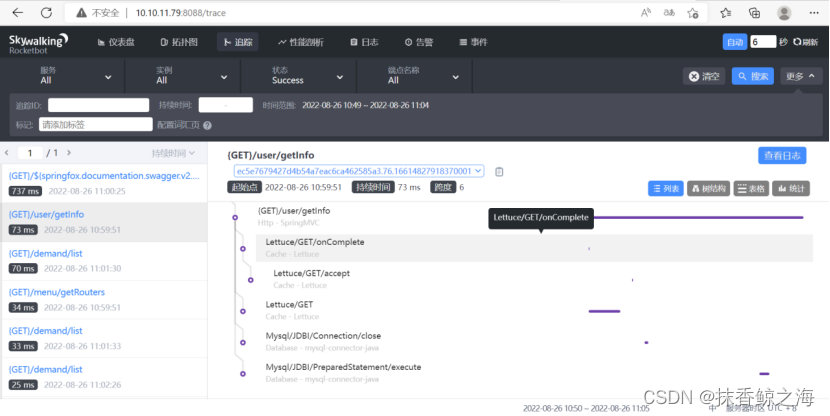Copy trace ID with clipboard icon
The height and width of the screenshot is (416, 830).
(x=499, y=171)
